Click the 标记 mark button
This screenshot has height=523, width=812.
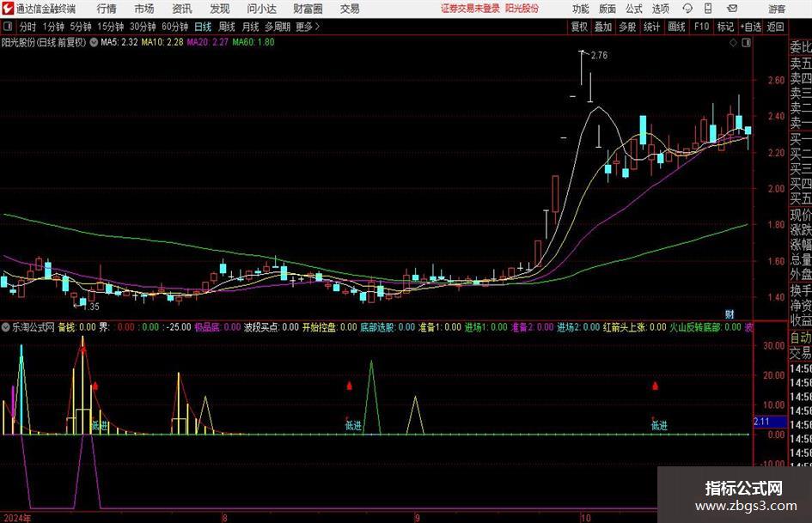[x=725, y=27]
